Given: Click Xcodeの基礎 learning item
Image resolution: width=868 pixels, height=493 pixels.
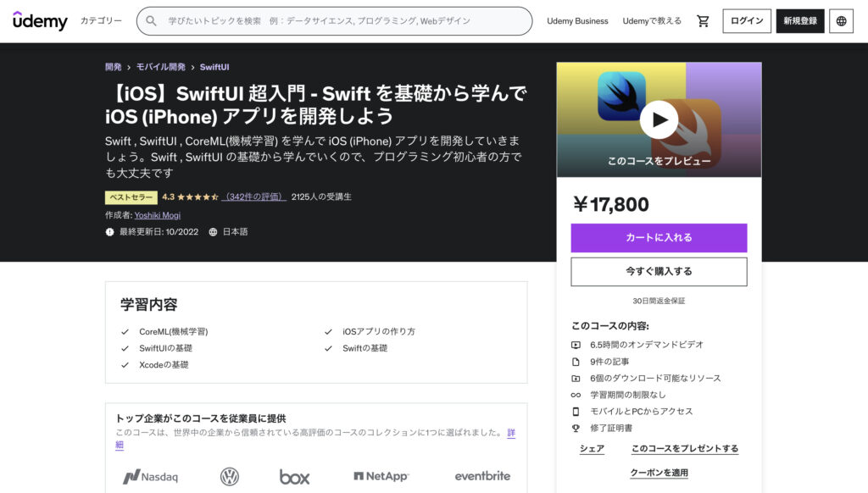Looking at the screenshot, I should (164, 365).
